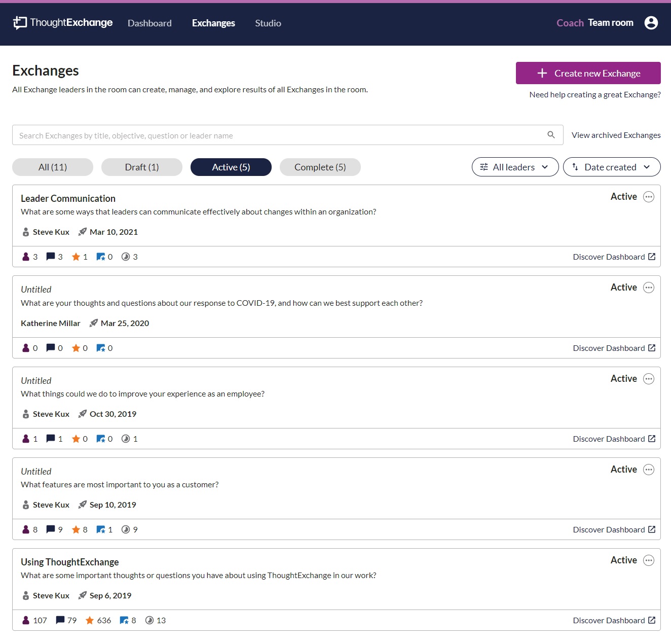Click question about improving employee experience
This screenshot has height=644, width=671.
pyautogui.click(x=142, y=394)
